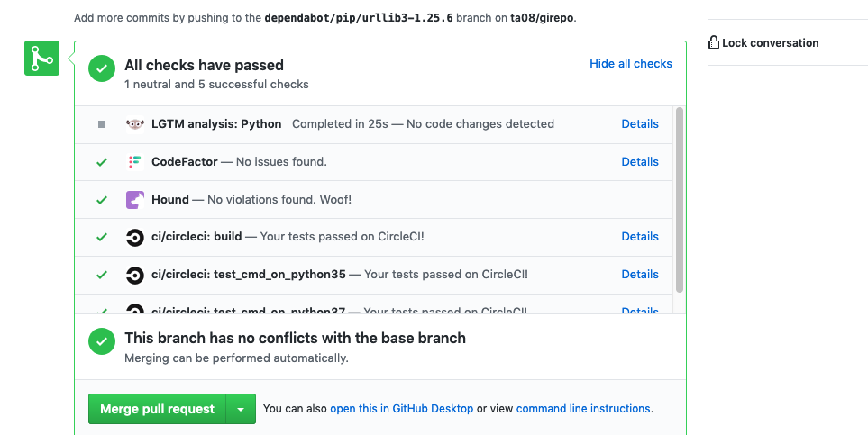Image resolution: width=868 pixels, height=435 pixels.
Task: Click the CodeFactor check name text
Action: click(185, 161)
